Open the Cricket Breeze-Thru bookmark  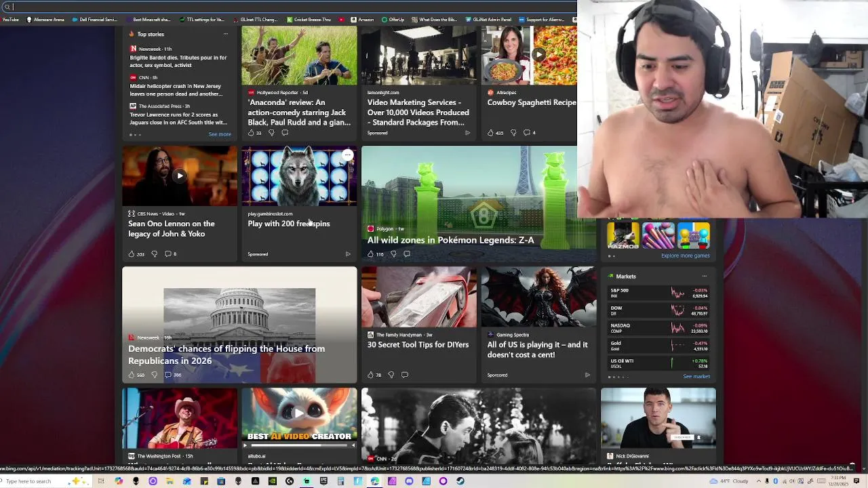coord(309,20)
